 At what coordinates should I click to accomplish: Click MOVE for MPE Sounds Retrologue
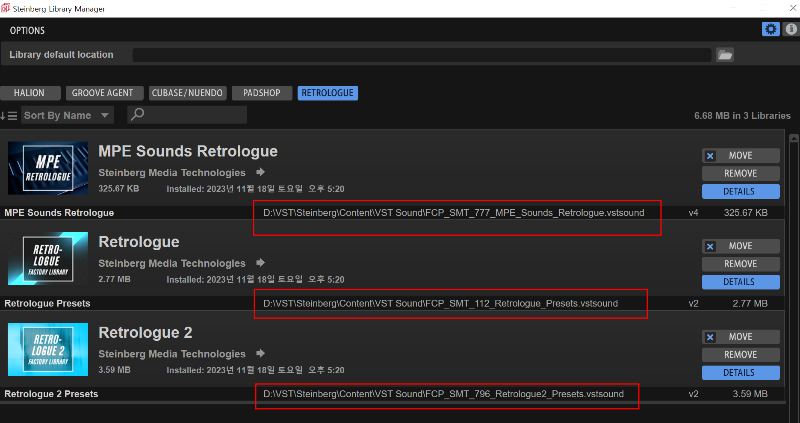(741, 156)
